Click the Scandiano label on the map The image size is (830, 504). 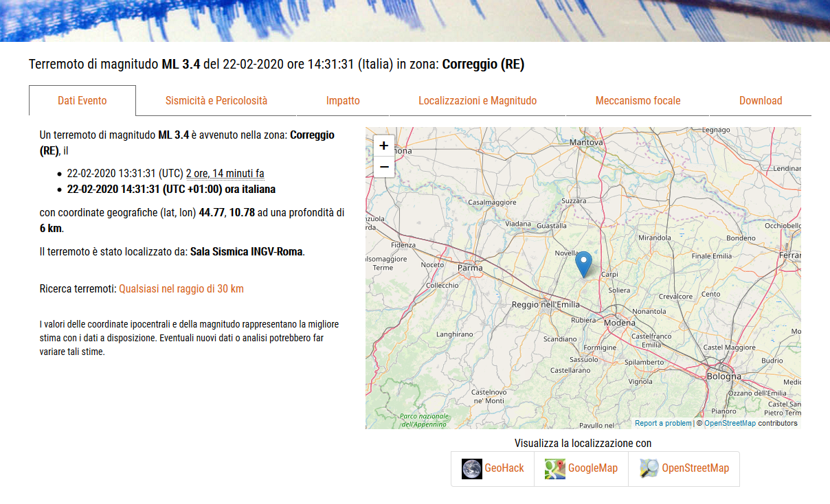pyautogui.click(x=560, y=339)
